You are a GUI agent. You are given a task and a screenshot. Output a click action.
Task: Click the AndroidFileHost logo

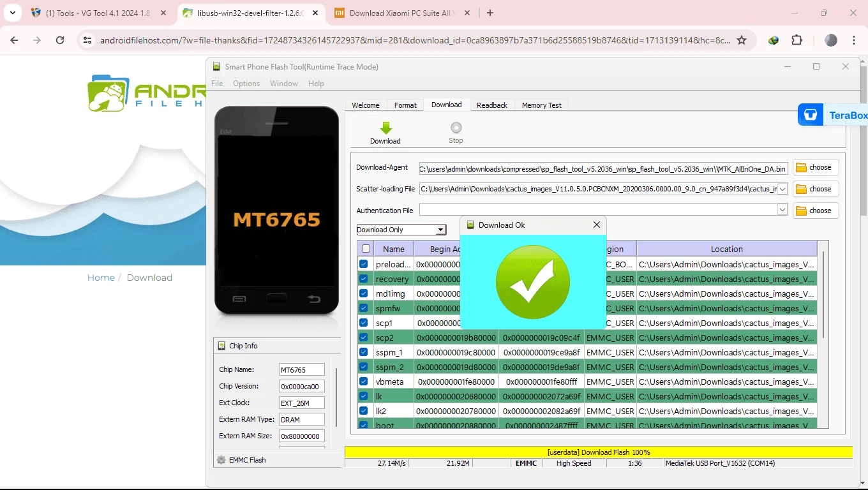147,93
